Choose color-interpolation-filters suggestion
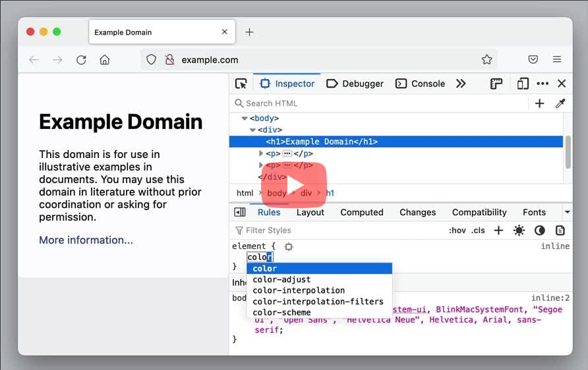This screenshot has width=588, height=370. coord(320,302)
